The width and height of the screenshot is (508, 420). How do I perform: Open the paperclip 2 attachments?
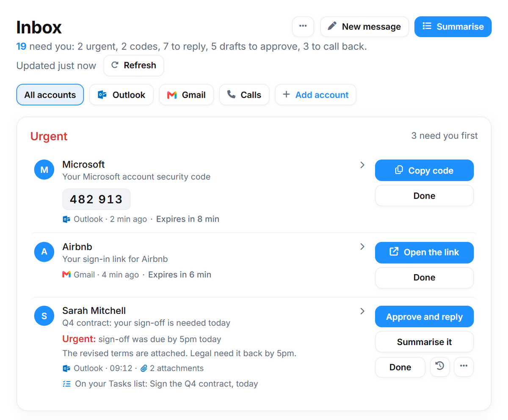[x=172, y=368]
